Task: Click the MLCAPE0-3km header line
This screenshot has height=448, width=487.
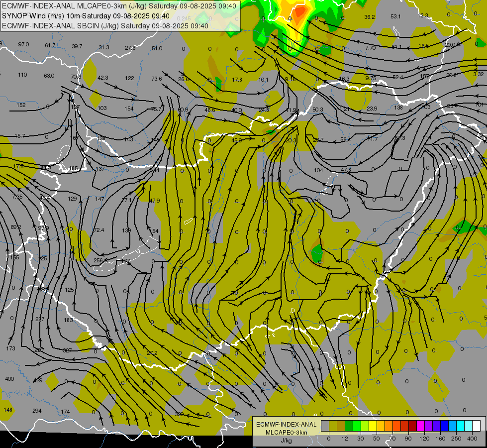Action: point(119,6)
